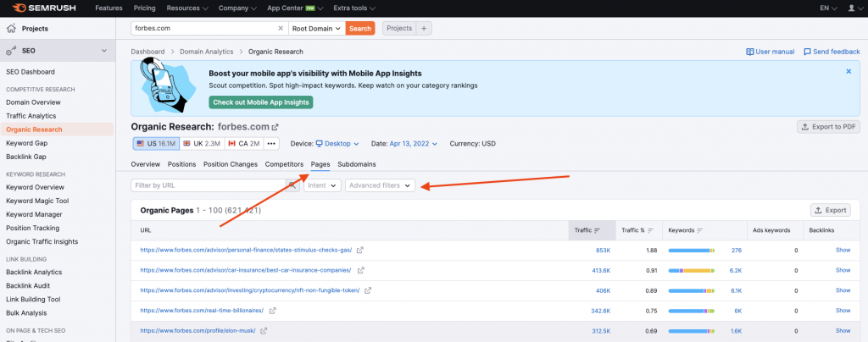
Task: Open Traffic Analytics in sidebar
Action: pyautogui.click(x=31, y=116)
